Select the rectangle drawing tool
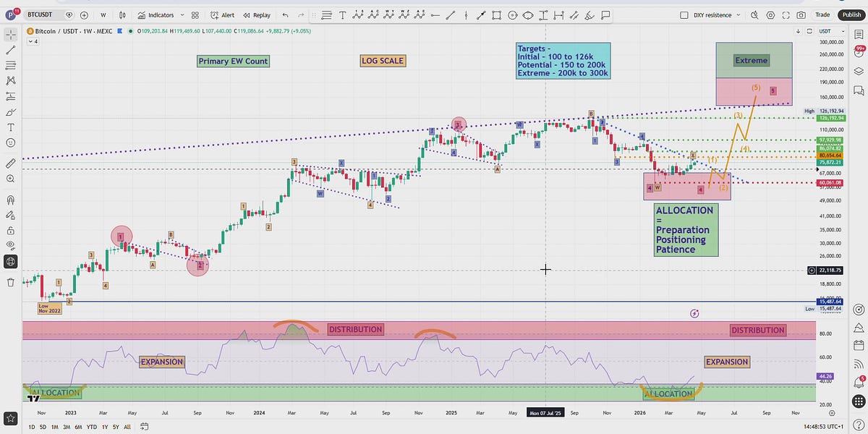This screenshot has width=868, height=434. click(x=498, y=14)
